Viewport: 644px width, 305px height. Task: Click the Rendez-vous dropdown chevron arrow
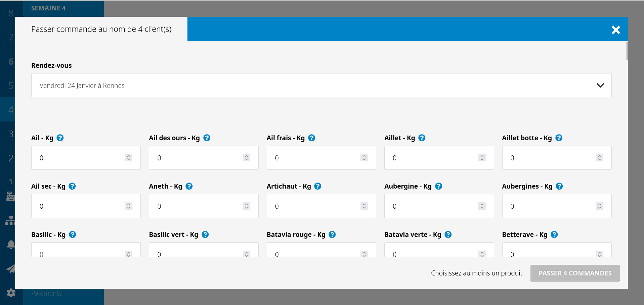[x=600, y=85]
